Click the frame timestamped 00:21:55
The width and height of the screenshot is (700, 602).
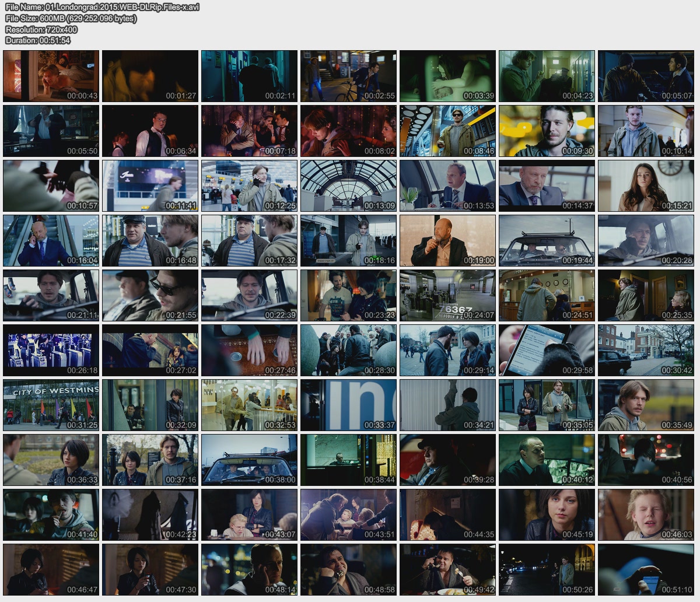point(150,295)
